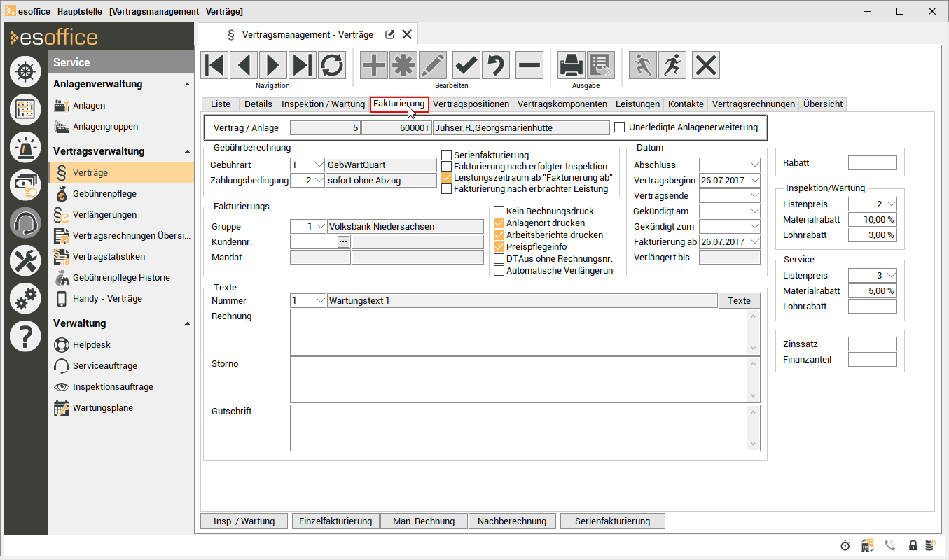Open Service Listenpreis dropdown

891,275
